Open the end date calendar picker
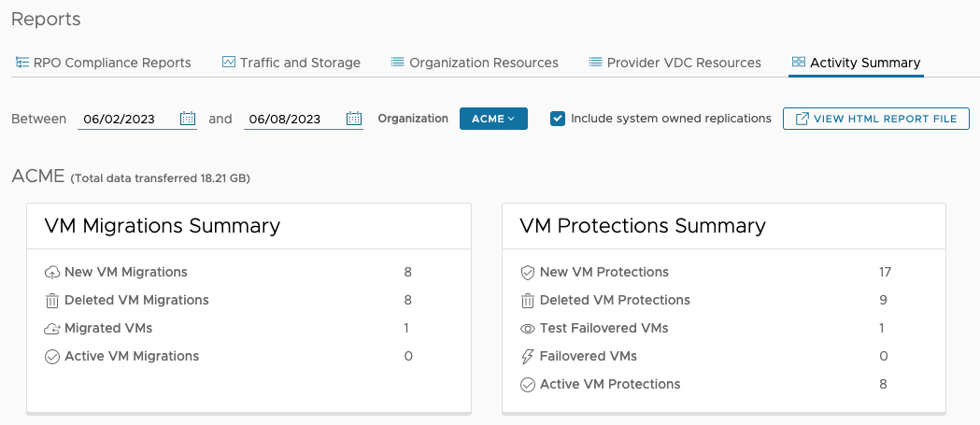Viewport: 980px width, 425px height. coord(354,119)
